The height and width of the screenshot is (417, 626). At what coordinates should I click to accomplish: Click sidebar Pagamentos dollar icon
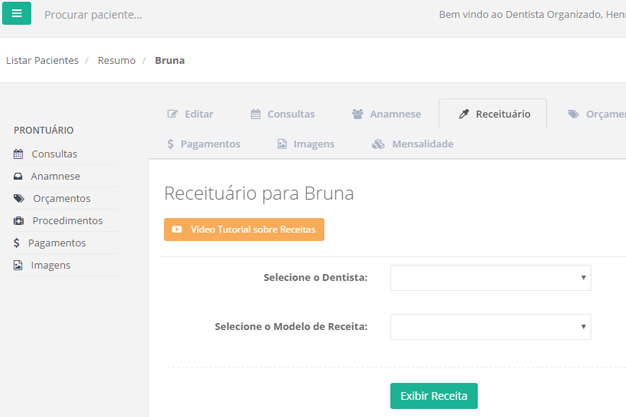point(16,243)
